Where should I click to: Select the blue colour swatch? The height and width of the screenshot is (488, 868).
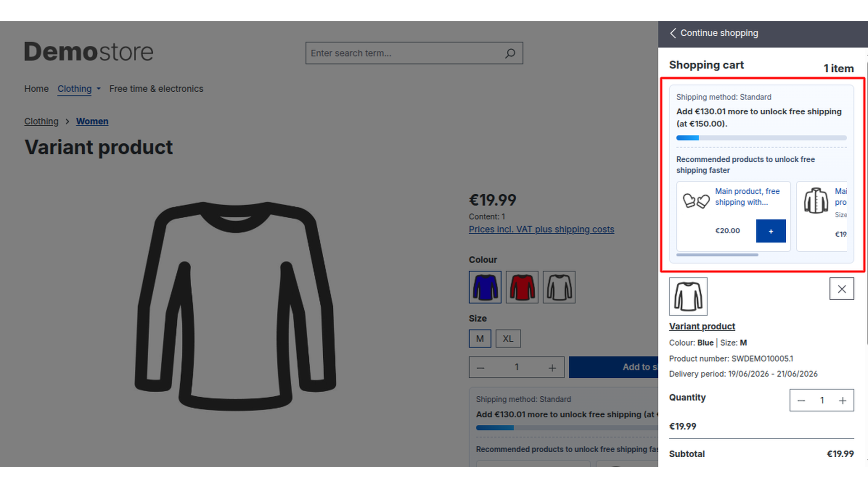[485, 287]
